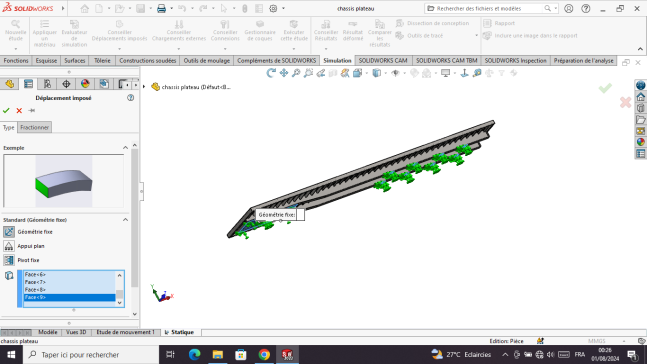Image resolution: width=647 pixels, height=364 pixels.
Task: Select Face<7> in the selection list
Action: coord(69,282)
